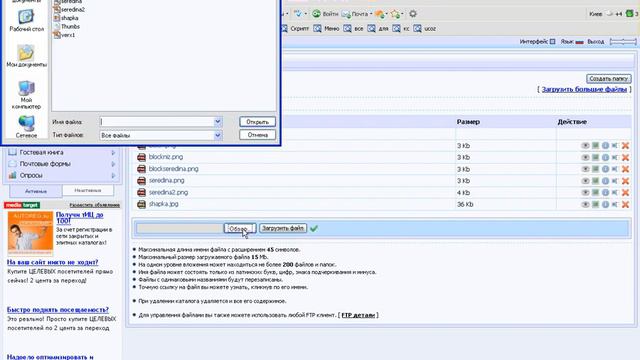Click green square icon in shapka.jpg row
Screen dimensions: 640x360
point(596,204)
